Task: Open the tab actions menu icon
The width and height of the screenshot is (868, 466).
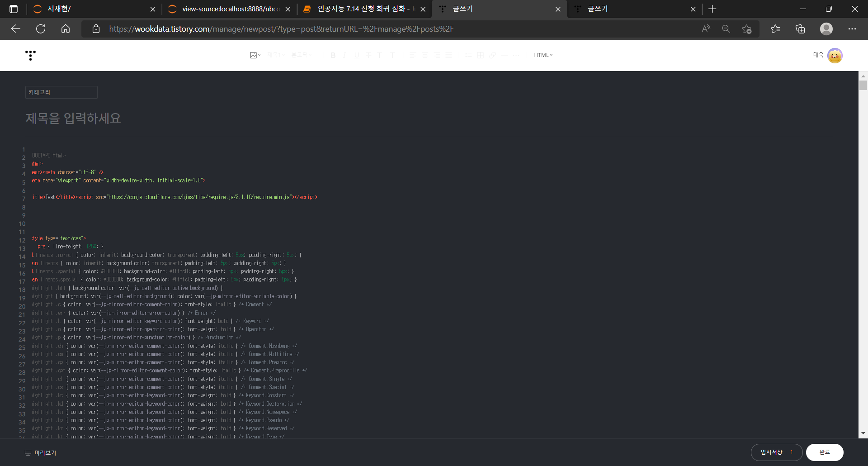Action: coord(14,9)
